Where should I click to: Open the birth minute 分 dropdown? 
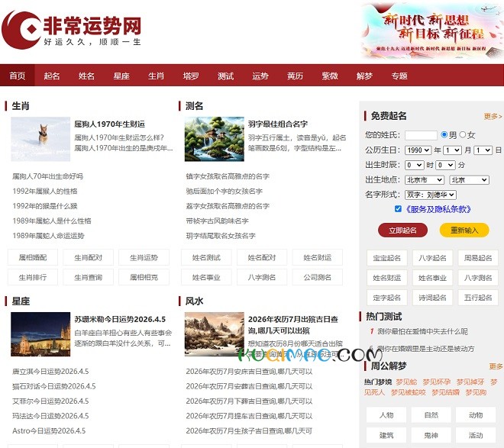445,165
